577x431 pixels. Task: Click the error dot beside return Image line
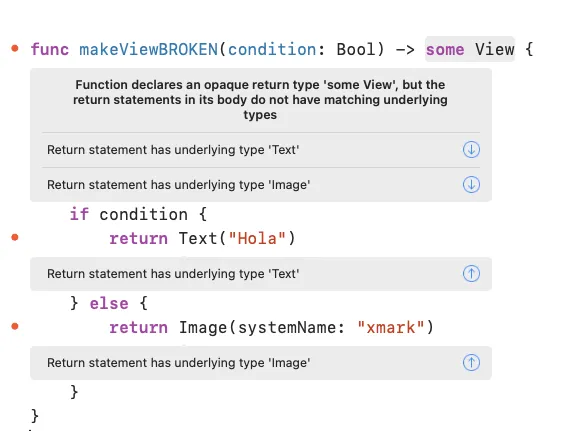(15, 326)
